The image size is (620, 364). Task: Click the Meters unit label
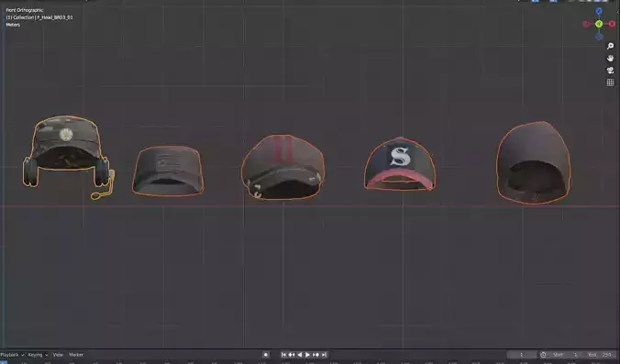coord(13,25)
